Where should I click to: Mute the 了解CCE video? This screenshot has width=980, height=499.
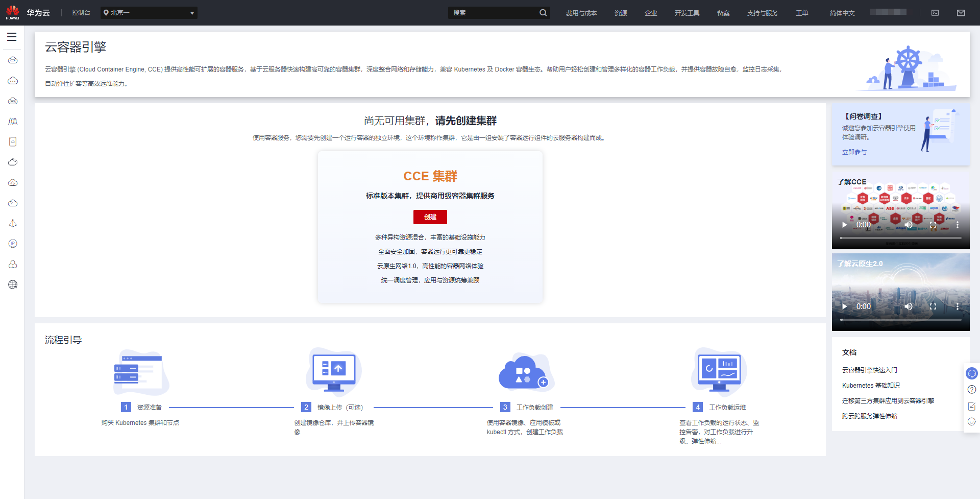(x=909, y=225)
